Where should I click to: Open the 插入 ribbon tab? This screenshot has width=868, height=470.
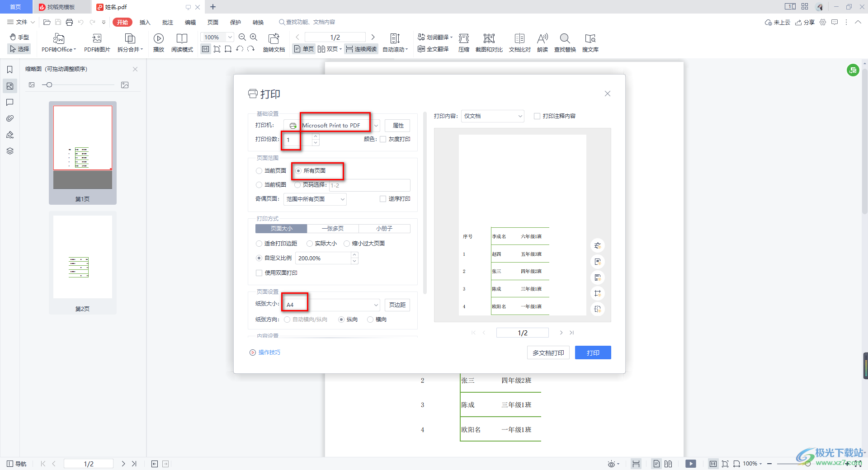tap(145, 22)
